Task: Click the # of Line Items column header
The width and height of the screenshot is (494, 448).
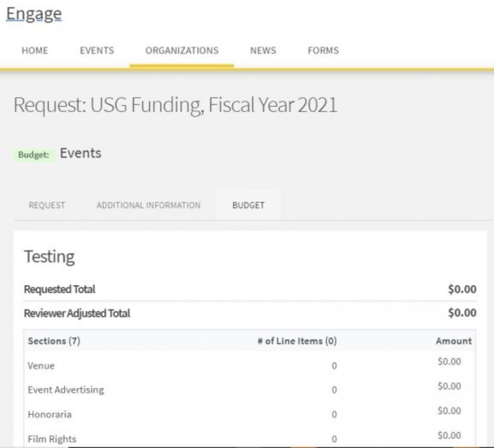Action: point(297,341)
